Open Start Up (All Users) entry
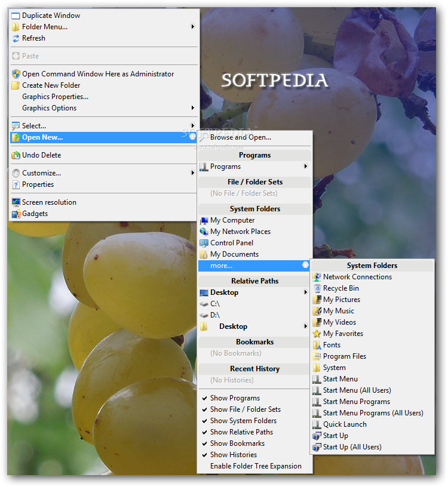The width and height of the screenshot is (448, 487). tap(373, 447)
